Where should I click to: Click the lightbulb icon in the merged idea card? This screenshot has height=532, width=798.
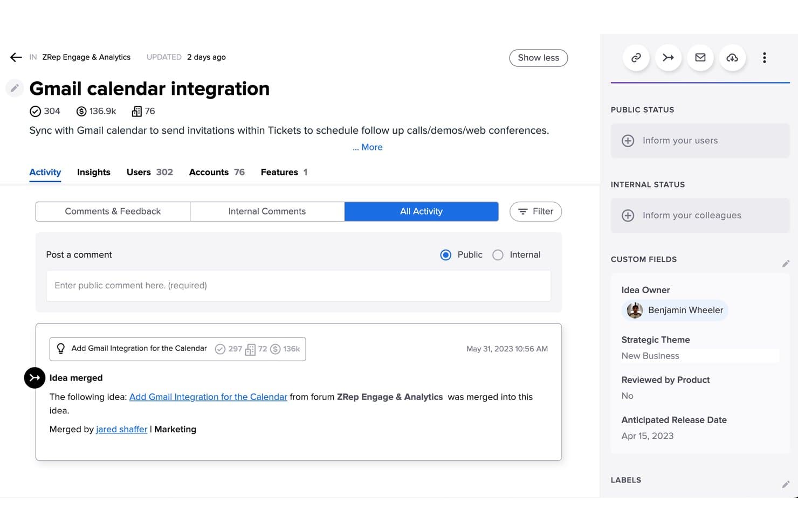click(x=61, y=349)
